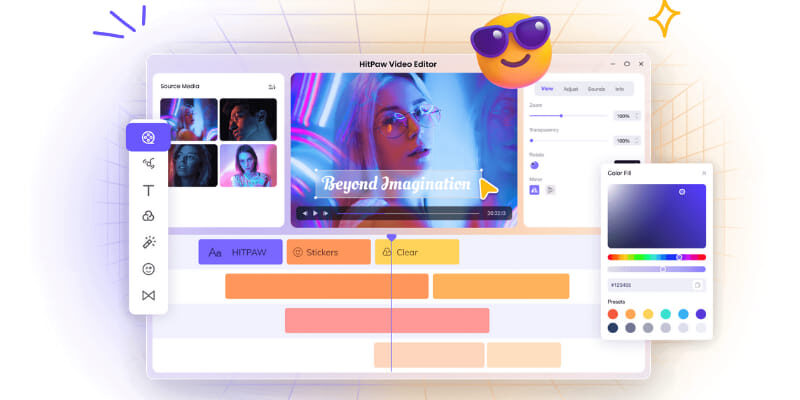Switch to the Info tab
The image size is (800, 400).
coord(619,89)
